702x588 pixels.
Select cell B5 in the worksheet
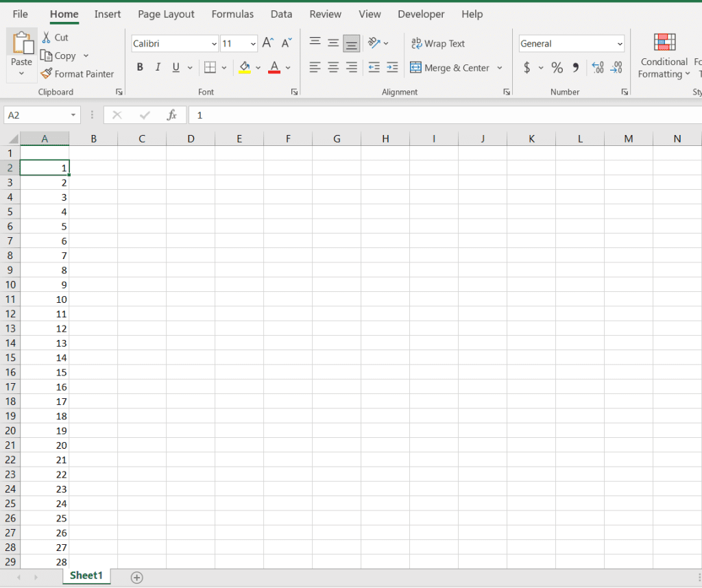[x=94, y=211]
